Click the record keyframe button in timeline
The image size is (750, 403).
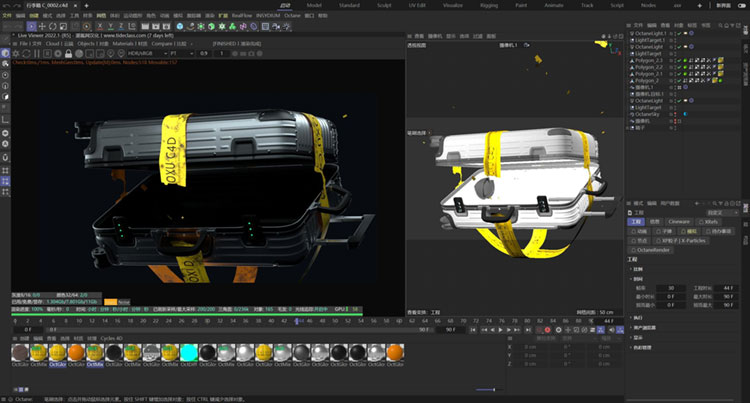[547, 329]
